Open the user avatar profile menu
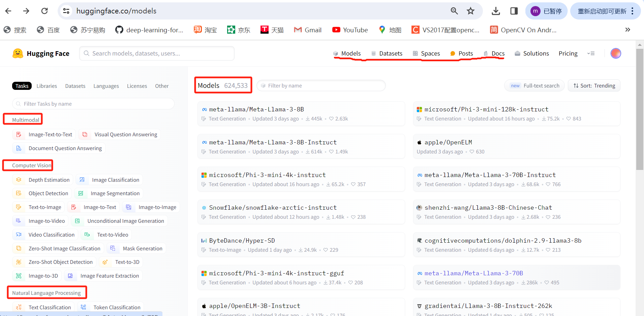 (x=616, y=53)
